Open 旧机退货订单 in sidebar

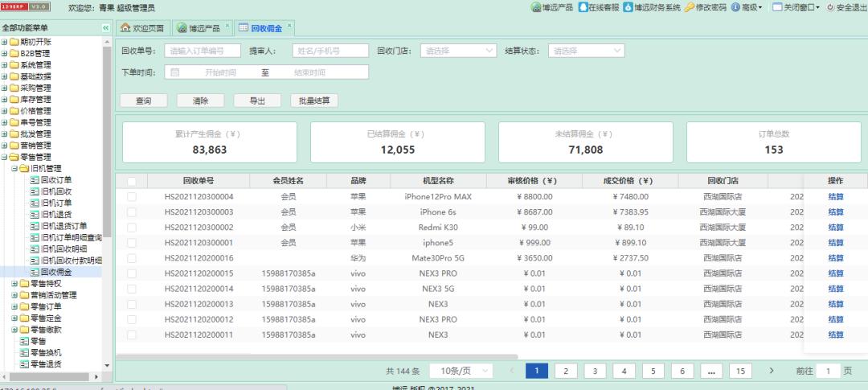click(x=64, y=226)
